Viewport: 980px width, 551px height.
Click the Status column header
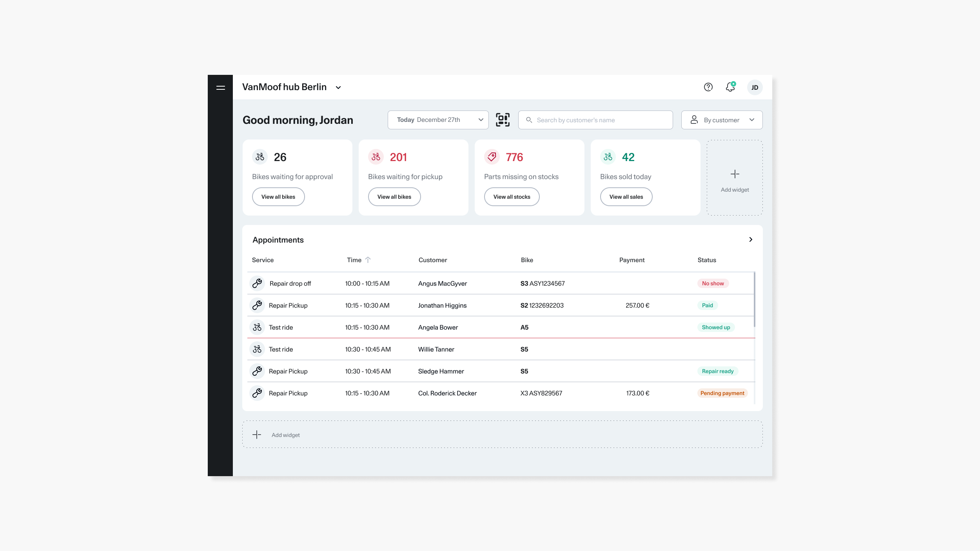click(x=707, y=260)
